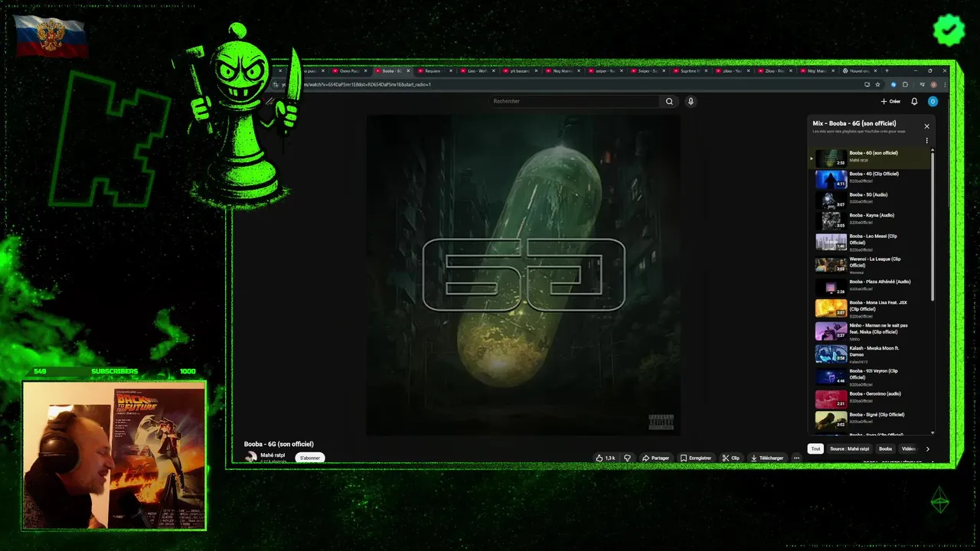
Task: Open the Chrome extensions puzzle icon
Action: click(905, 84)
